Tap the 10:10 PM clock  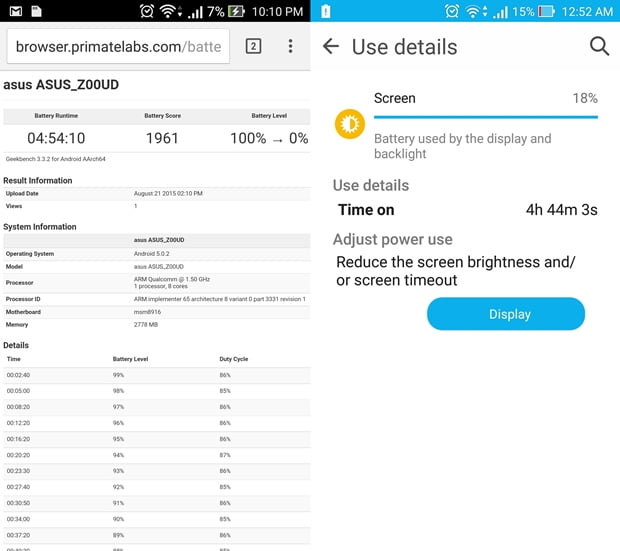click(x=277, y=12)
